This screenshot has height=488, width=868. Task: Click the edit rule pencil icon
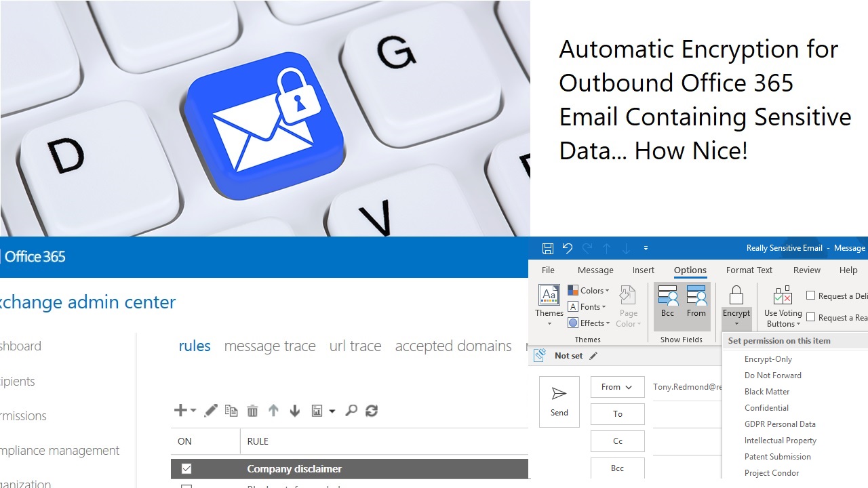pyautogui.click(x=211, y=410)
